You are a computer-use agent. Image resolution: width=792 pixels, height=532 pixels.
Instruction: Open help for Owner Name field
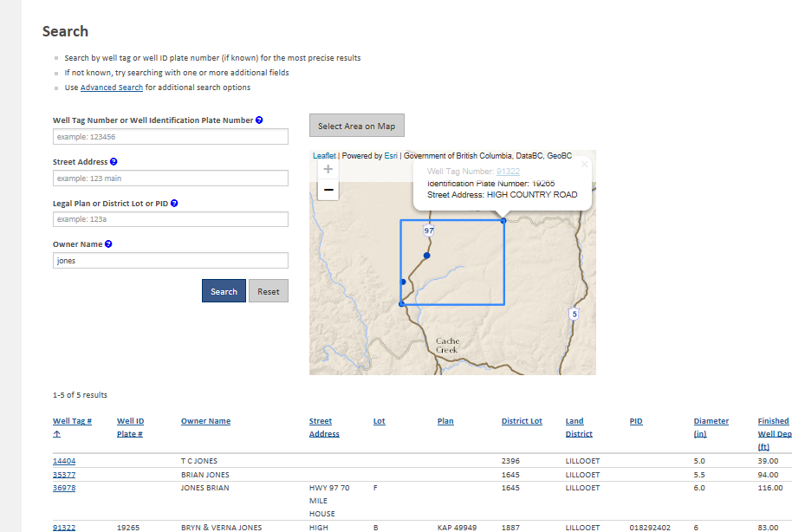[107, 243]
